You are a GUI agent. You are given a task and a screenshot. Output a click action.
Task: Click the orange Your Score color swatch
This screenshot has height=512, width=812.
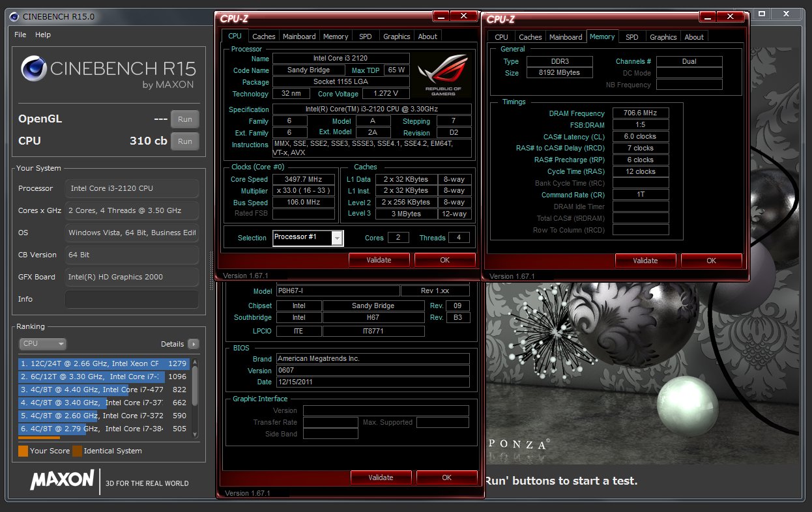point(23,451)
